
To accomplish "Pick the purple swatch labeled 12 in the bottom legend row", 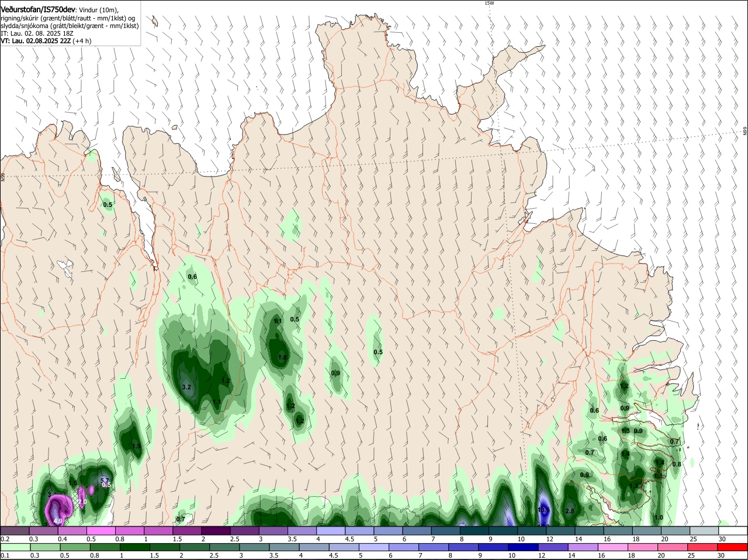I will click(553, 547).
